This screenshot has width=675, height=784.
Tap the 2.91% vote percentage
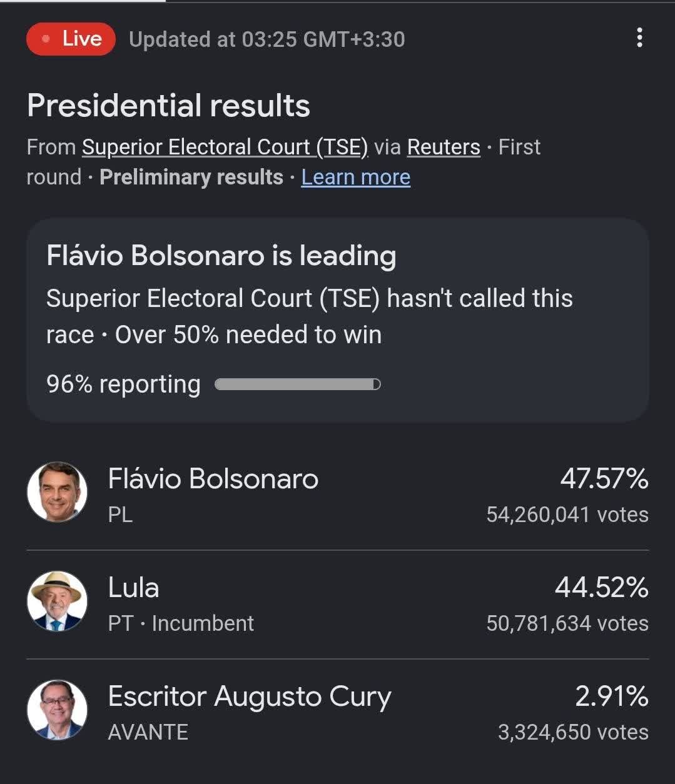(612, 696)
